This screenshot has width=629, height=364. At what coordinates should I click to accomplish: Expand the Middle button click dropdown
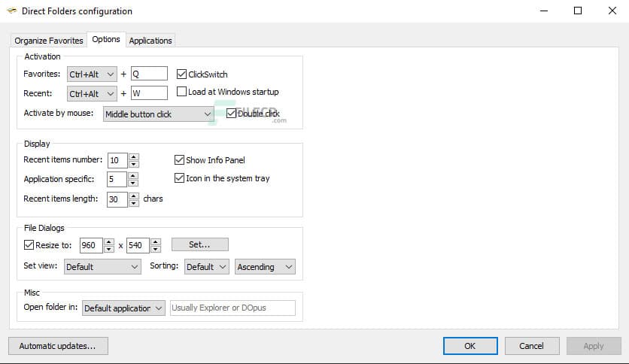(x=159, y=114)
